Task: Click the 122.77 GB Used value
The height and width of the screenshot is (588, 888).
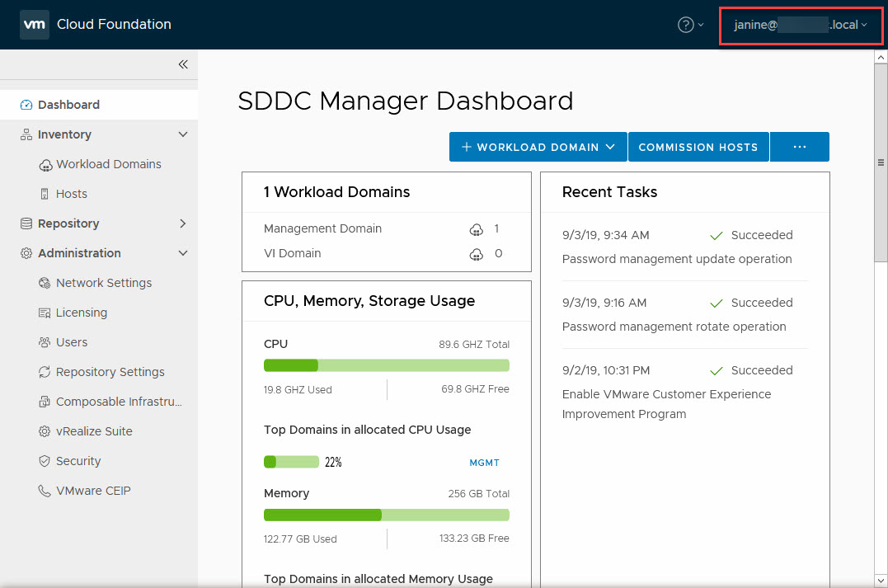Action: click(x=300, y=539)
